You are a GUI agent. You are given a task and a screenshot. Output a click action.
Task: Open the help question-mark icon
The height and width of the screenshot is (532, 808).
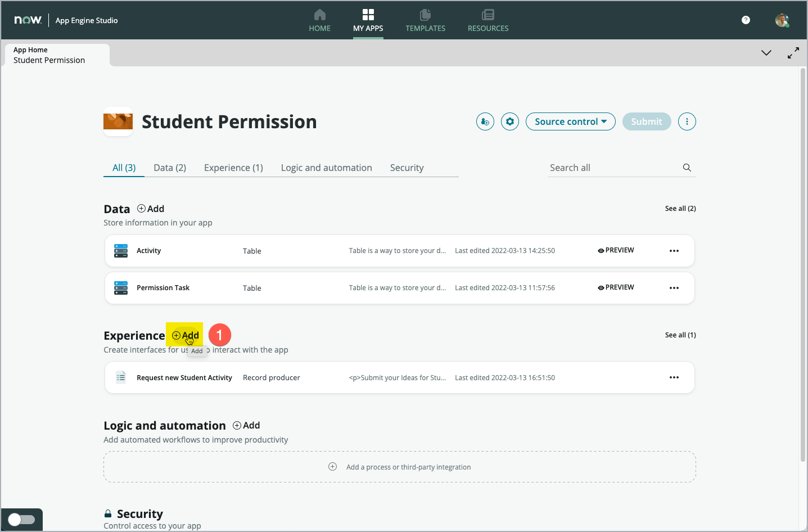746,20
